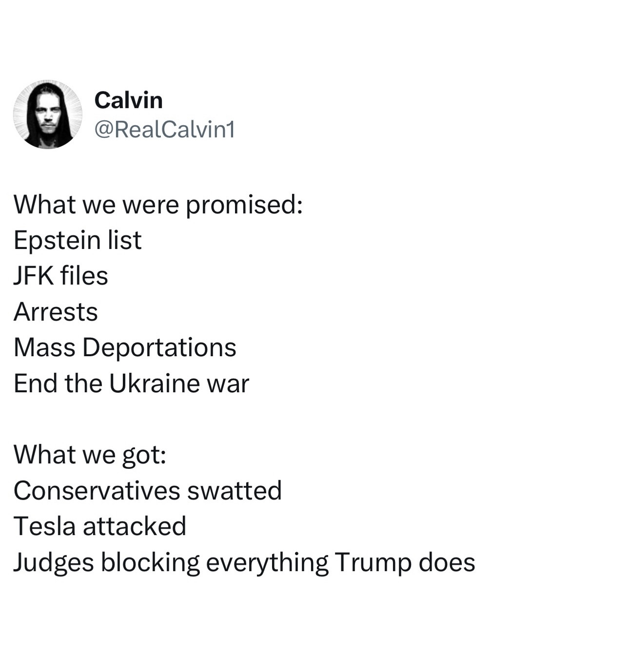
Task: Click the word "blocking" in last line
Action: [x=150, y=562]
